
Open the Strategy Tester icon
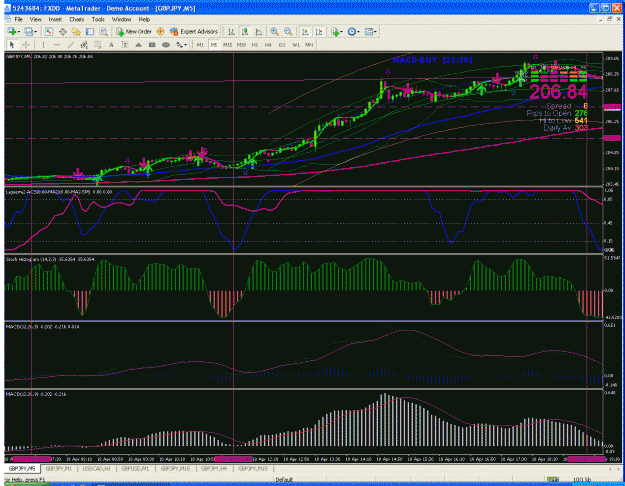point(103,31)
